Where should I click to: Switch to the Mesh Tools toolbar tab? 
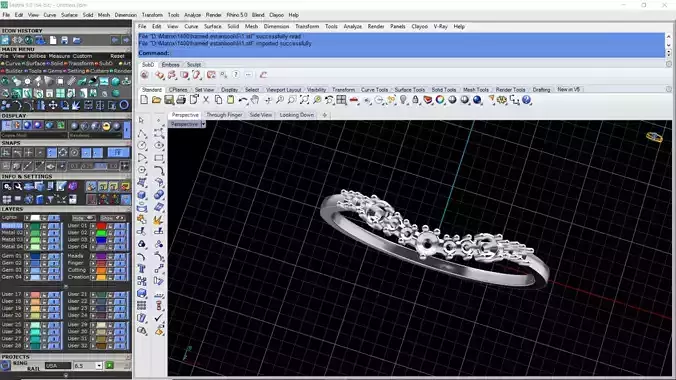click(476, 90)
